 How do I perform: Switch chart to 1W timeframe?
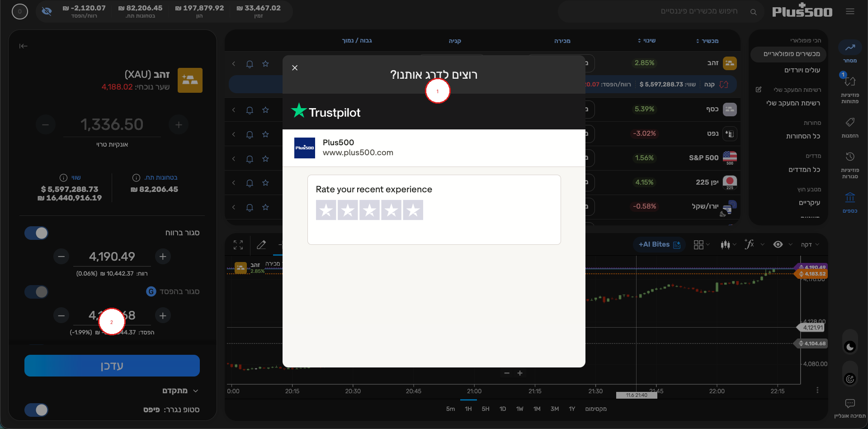coord(520,409)
